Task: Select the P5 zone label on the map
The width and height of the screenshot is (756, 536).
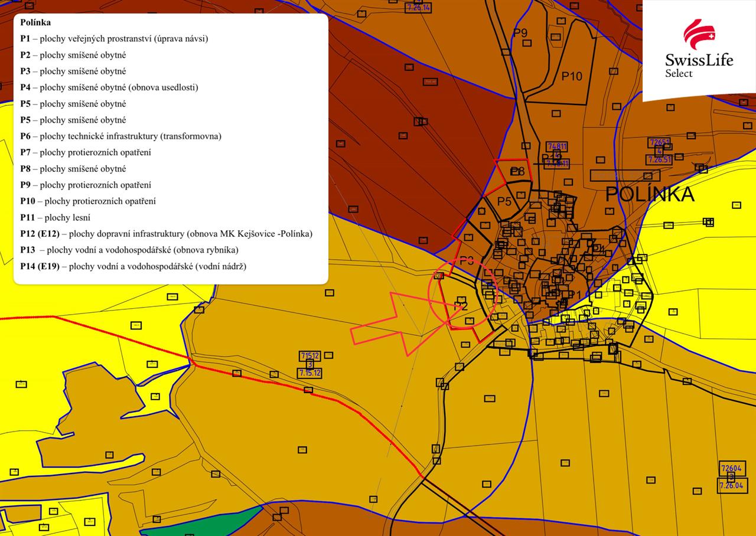Action: coord(504,201)
